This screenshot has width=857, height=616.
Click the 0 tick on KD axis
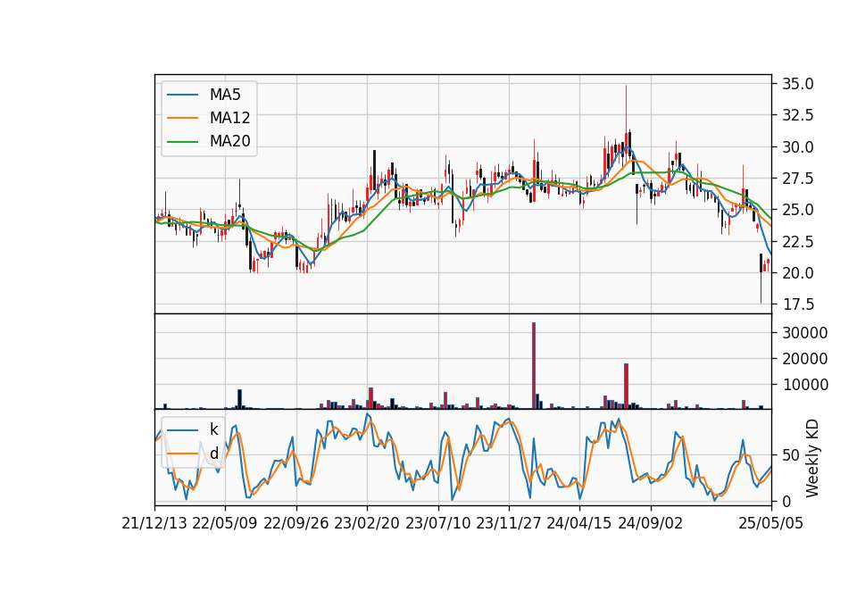click(787, 501)
